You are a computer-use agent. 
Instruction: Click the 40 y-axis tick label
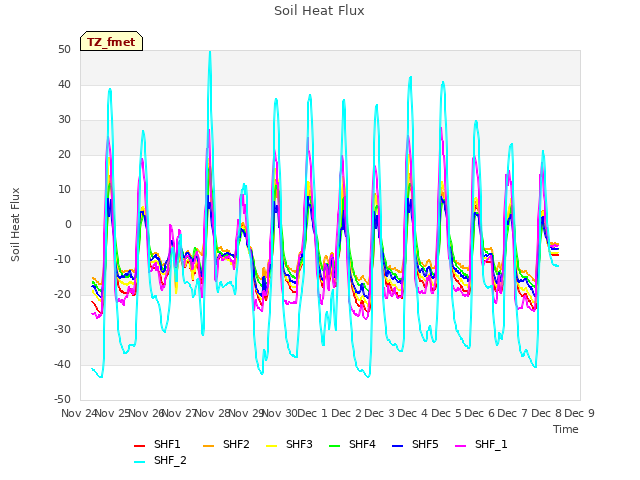pyautogui.click(x=64, y=85)
